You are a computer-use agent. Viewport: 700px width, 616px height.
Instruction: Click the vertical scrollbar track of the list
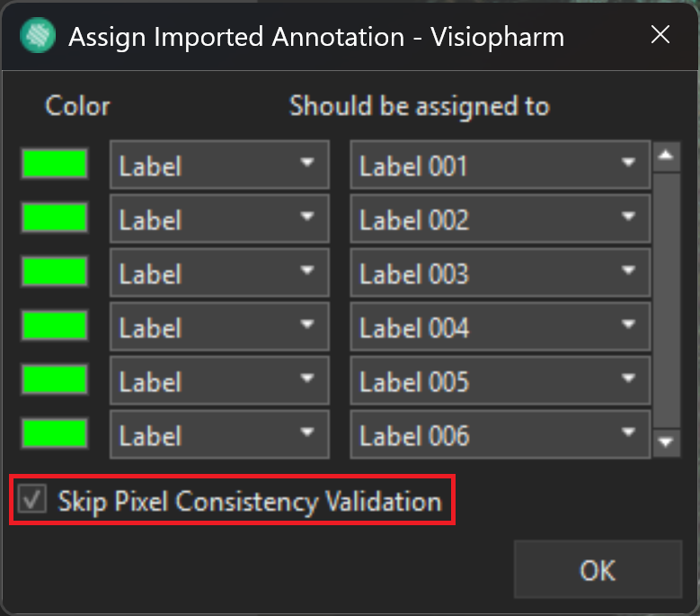click(666, 297)
